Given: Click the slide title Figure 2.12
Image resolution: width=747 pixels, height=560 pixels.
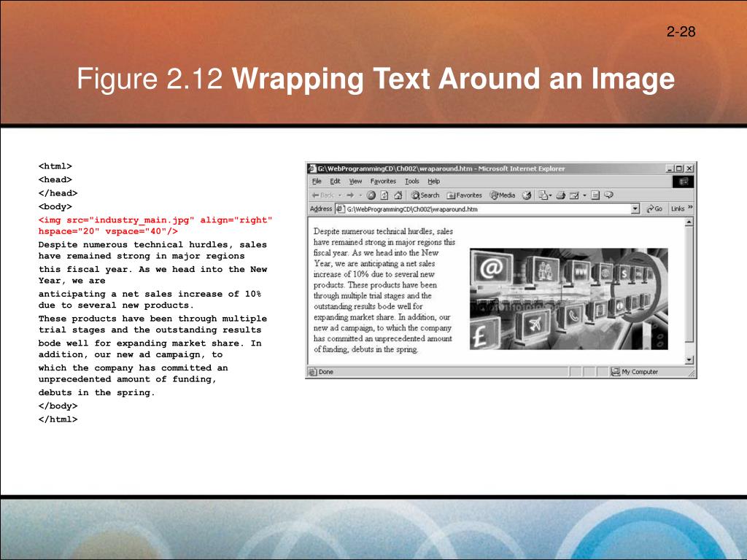Looking at the screenshot, I should point(376,79).
